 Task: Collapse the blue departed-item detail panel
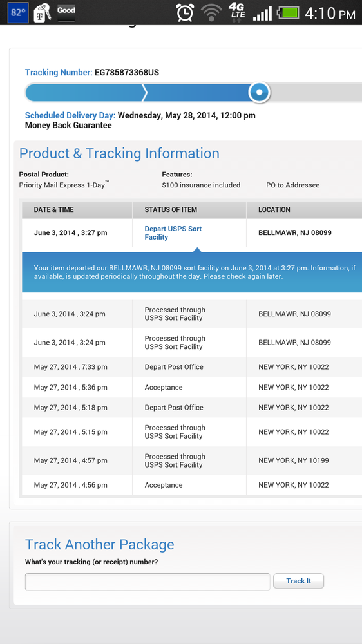tap(192, 272)
